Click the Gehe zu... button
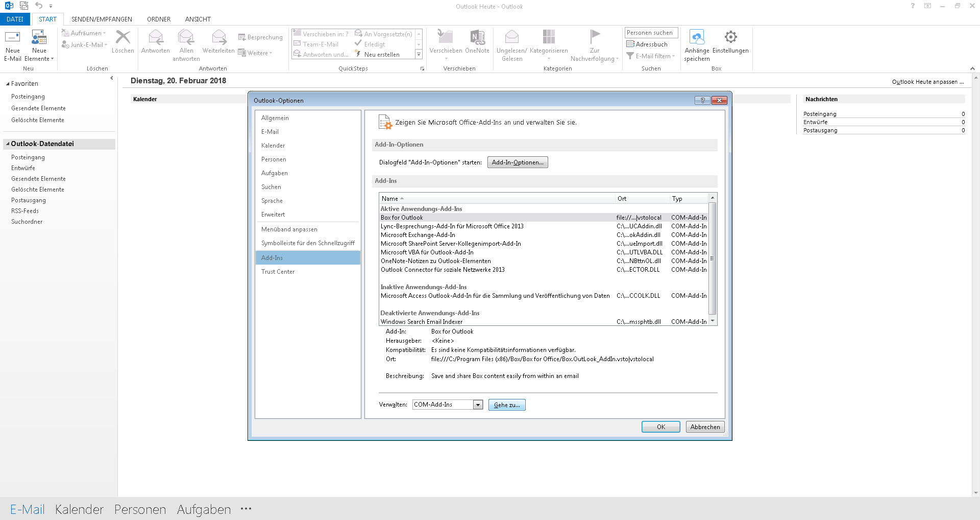This screenshot has width=980, height=520. (507, 405)
